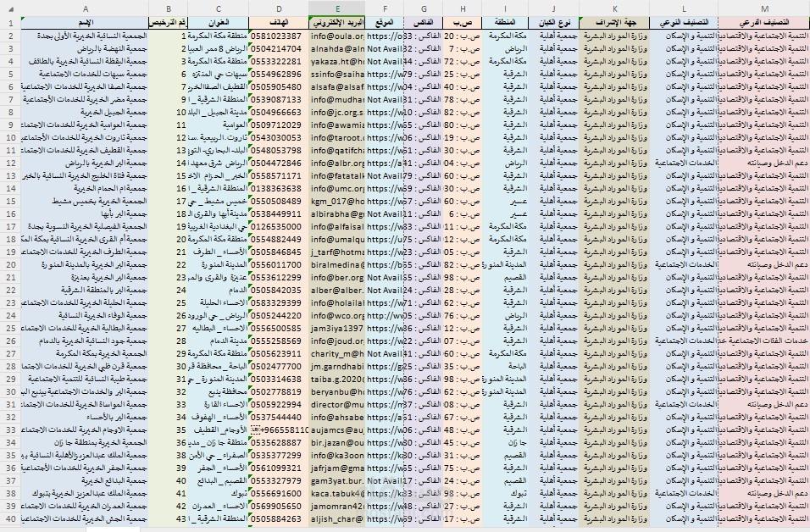Click email cell starting 'kaca.tabuk@'

pyautogui.click(x=337, y=493)
